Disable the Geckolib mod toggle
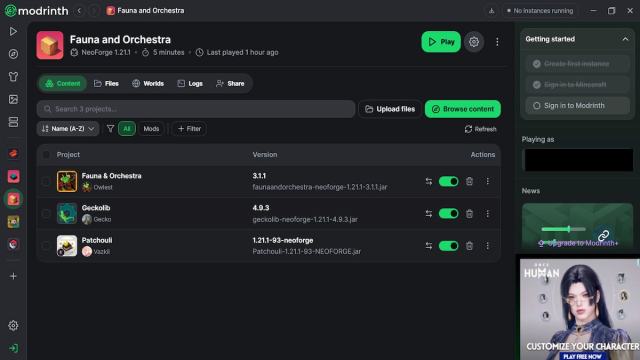 pos(449,213)
